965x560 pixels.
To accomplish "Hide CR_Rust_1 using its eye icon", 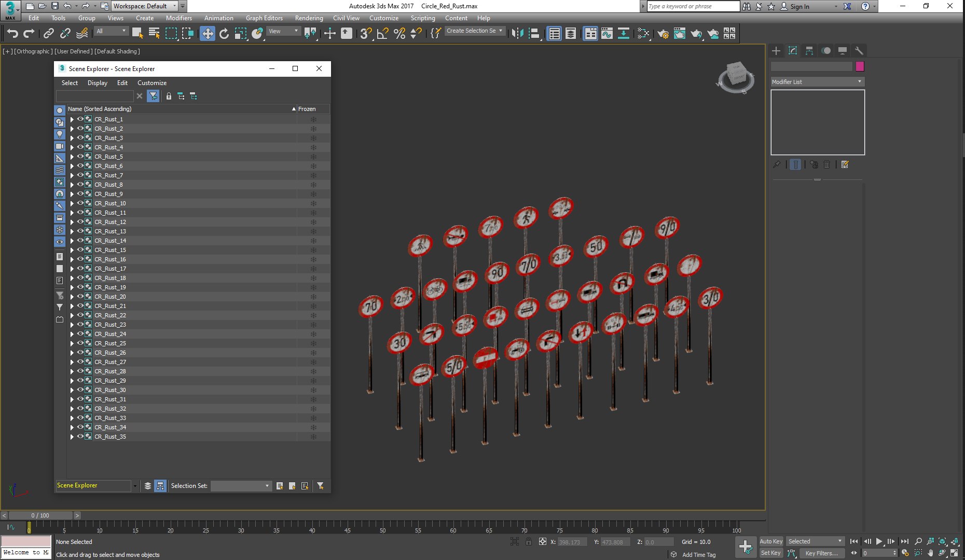I will [x=80, y=119].
